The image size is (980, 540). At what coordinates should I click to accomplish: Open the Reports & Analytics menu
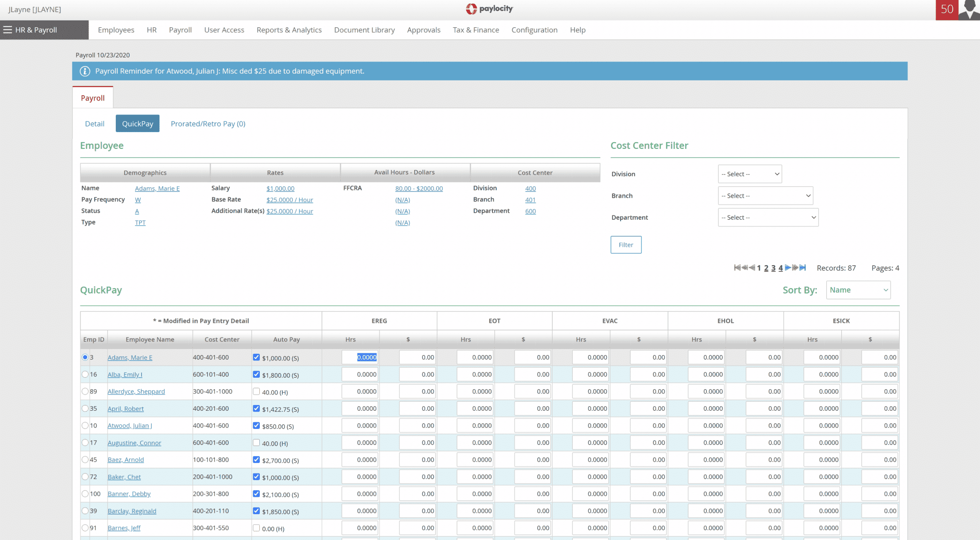289,30
